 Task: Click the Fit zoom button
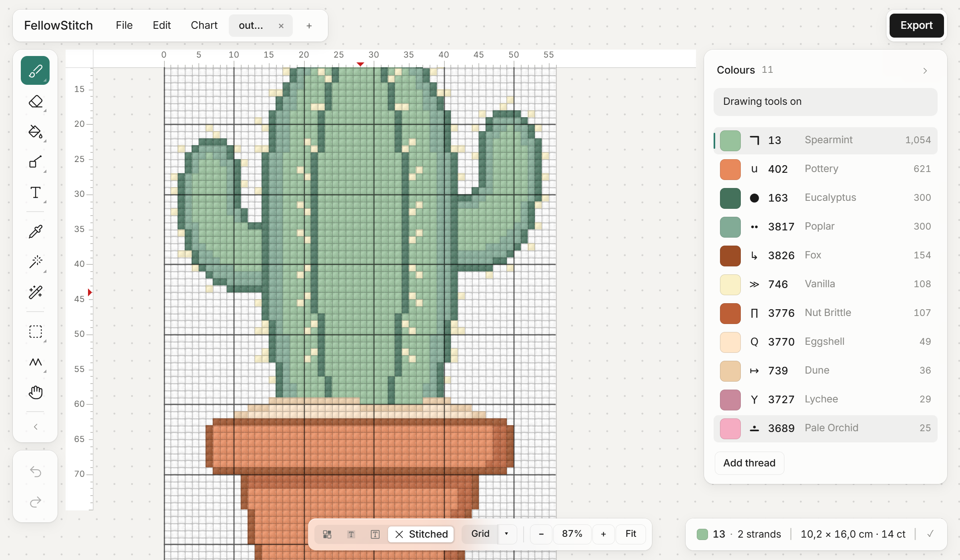[x=631, y=534]
